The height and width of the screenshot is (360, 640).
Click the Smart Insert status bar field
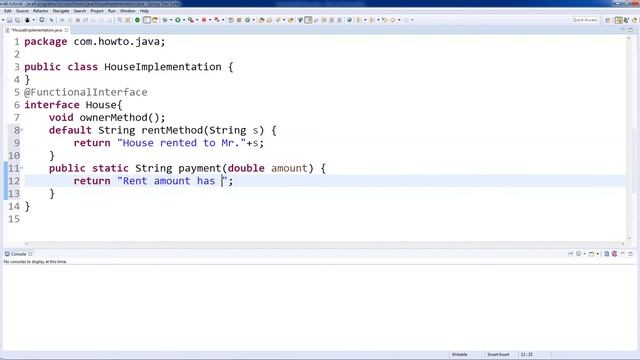tap(498, 354)
